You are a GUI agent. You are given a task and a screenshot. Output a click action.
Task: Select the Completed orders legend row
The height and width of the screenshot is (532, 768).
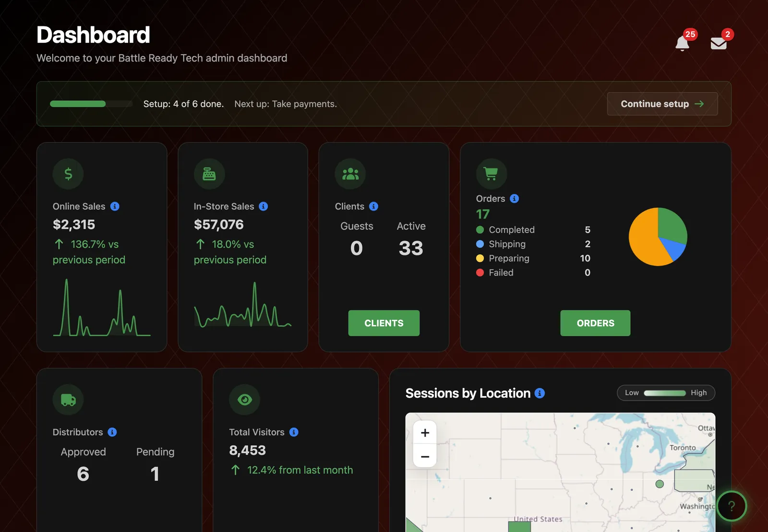point(533,230)
